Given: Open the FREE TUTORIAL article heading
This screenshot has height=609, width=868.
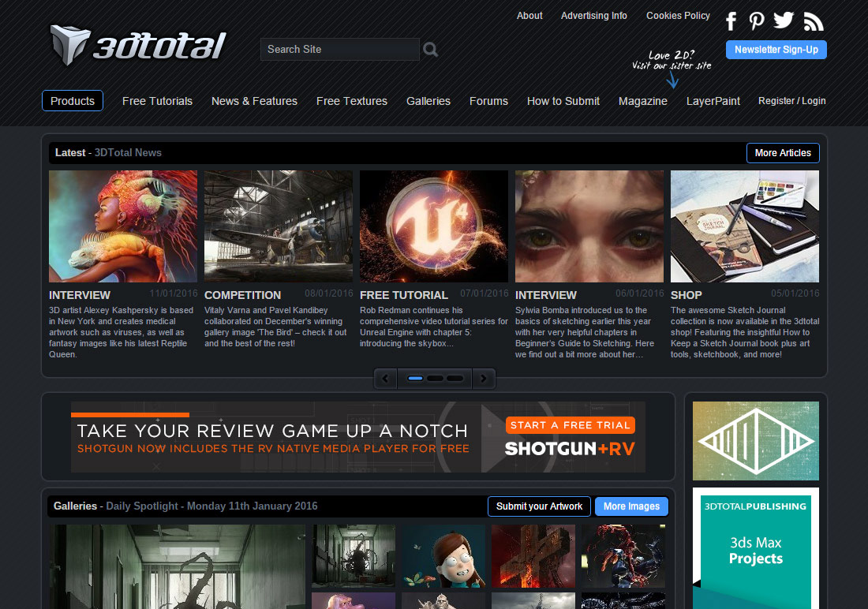Looking at the screenshot, I should (x=403, y=295).
